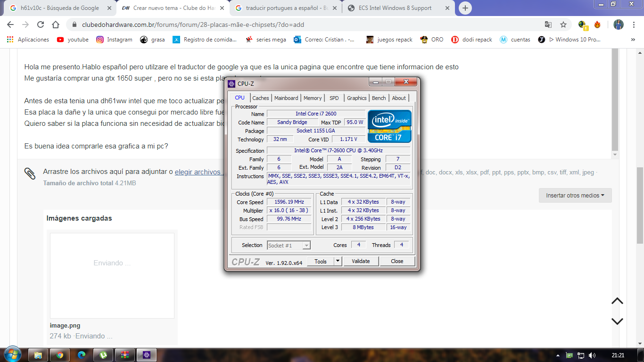Select the CPU tab in CPU-Z
Screen dimensions: 644x362
click(240, 98)
